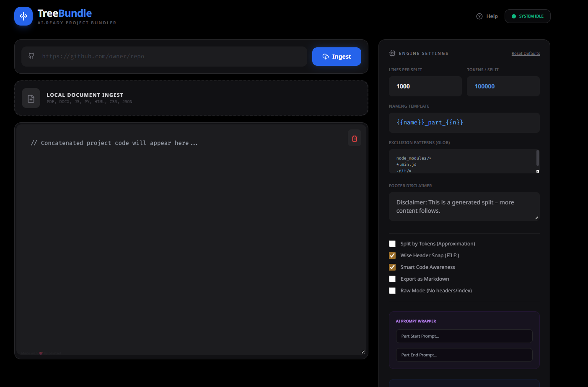This screenshot has height=387, width=588.
Task: Focus the GitHub repo URL field
Action: click(164, 57)
